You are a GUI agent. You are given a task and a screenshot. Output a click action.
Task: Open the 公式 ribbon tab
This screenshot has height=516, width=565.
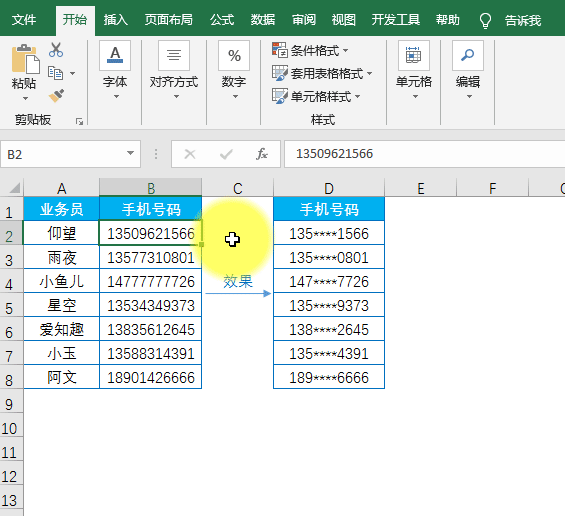[x=222, y=20]
